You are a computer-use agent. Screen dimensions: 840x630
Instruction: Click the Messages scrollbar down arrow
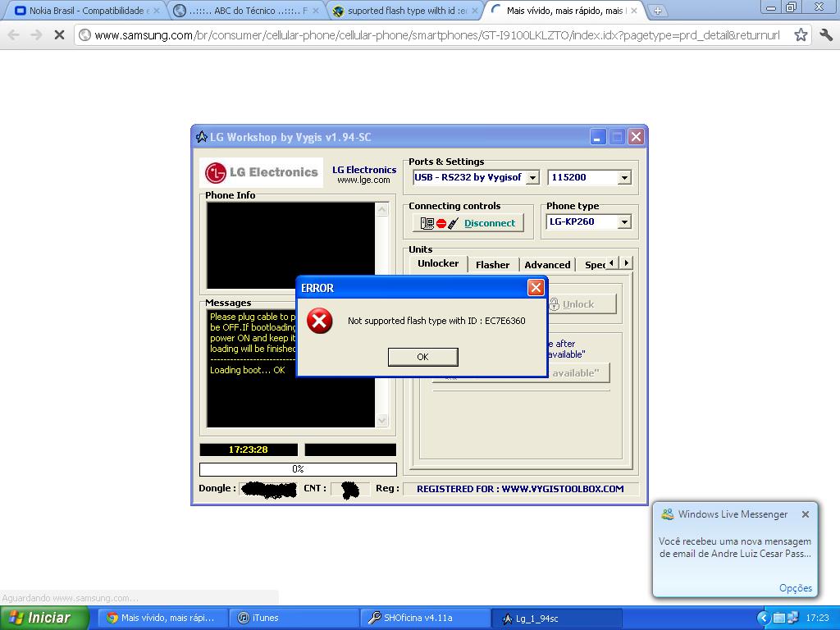point(382,421)
